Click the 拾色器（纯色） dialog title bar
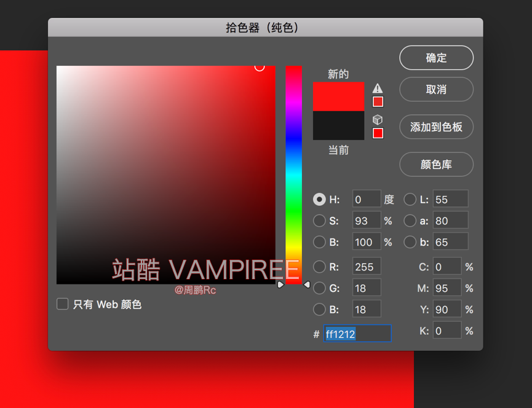 [x=265, y=28]
